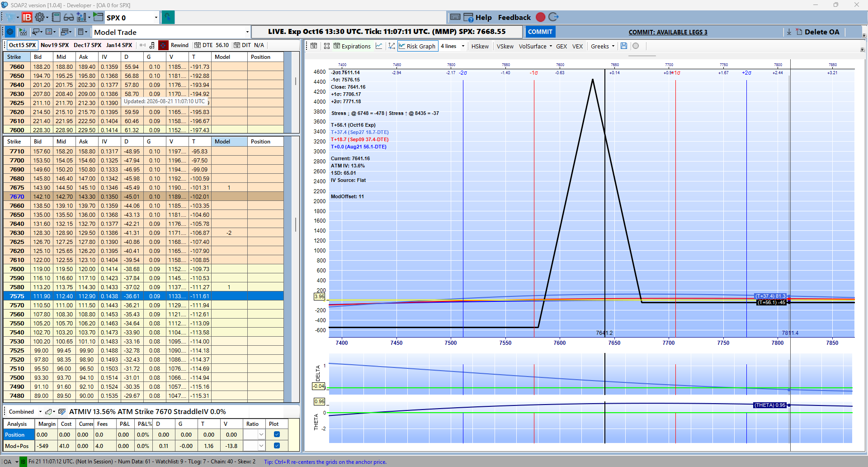Image resolution: width=868 pixels, height=467 pixels.
Task: Click the lower option chain vertical scrollbar
Action: coord(296,269)
